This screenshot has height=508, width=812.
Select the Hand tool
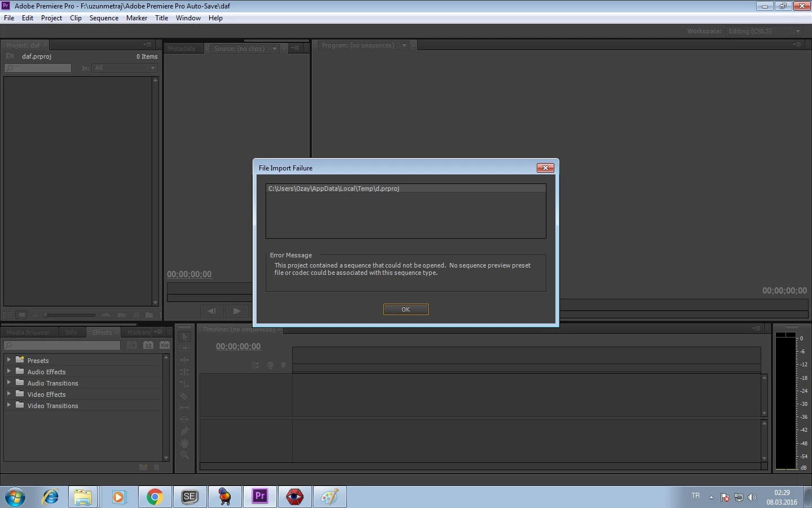tap(184, 443)
